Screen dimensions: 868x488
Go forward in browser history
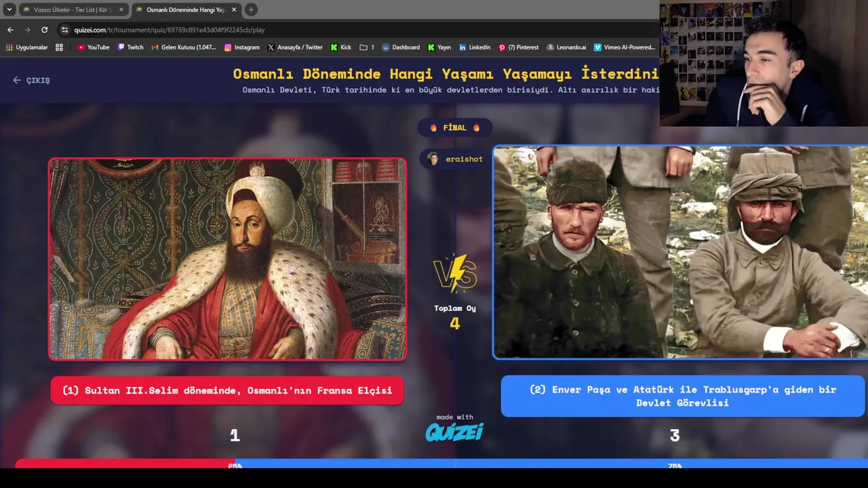(27, 30)
